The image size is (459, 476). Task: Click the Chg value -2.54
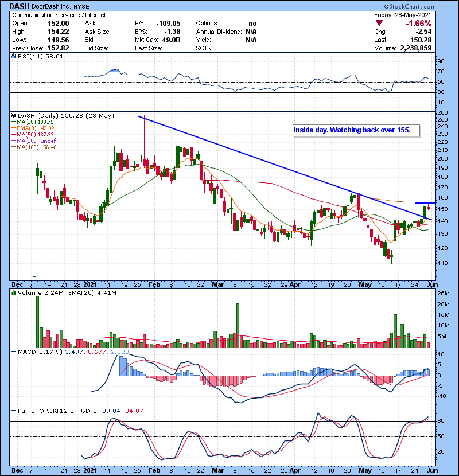click(423, 32)
